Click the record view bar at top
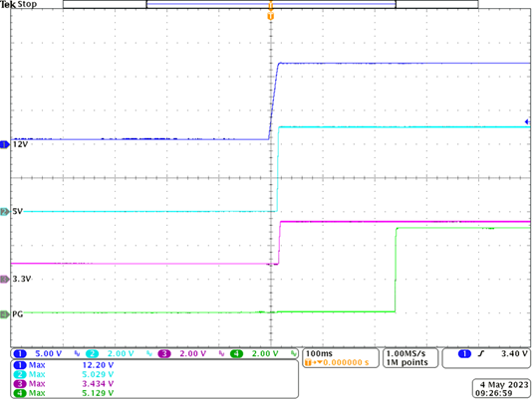Image resolution: width=532 pixels, height=399 pixels. pos(270,4)
